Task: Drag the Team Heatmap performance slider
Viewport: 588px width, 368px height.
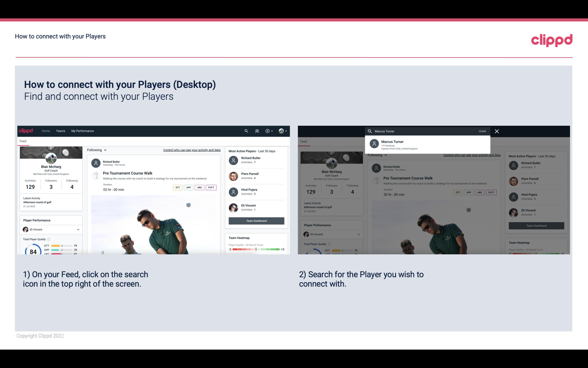Action: (x=256, y=250)
